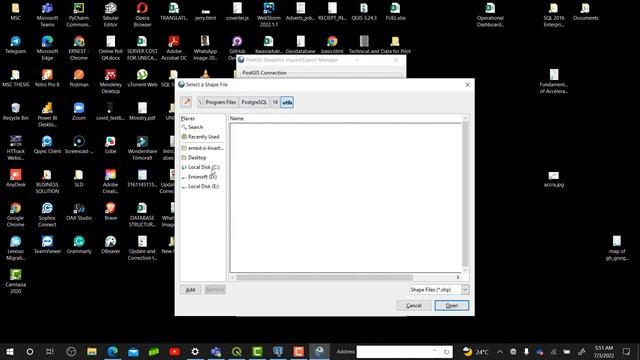Open QGIS 3.24.3 desktop icon

tap(364, 11)
